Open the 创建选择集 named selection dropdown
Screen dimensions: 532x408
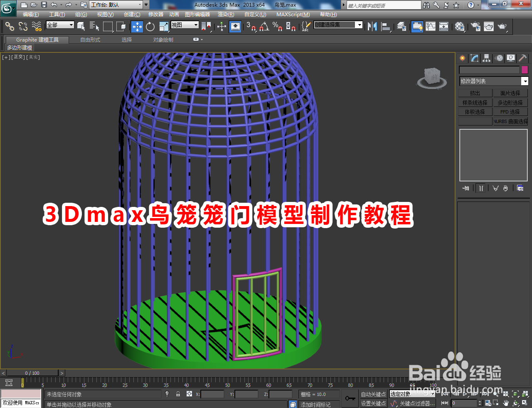[x=338, y=25]
